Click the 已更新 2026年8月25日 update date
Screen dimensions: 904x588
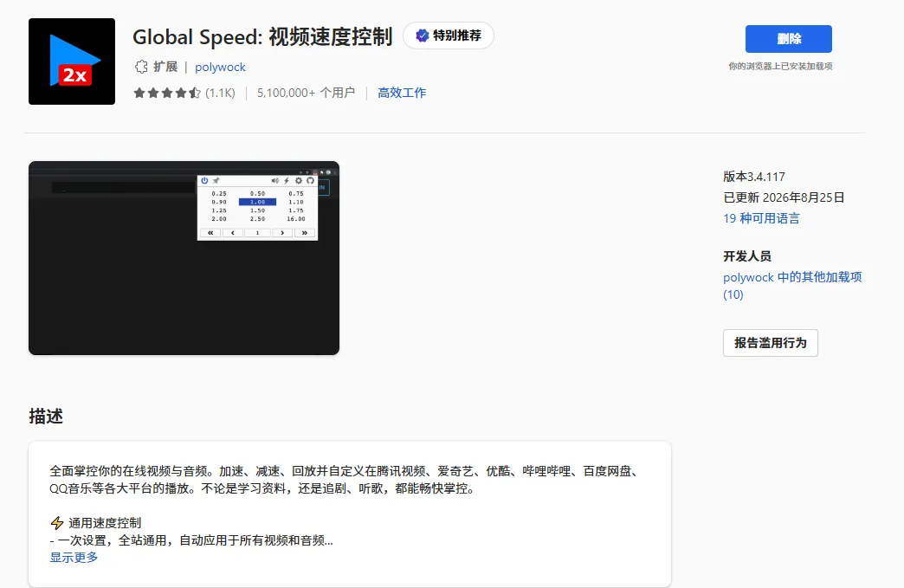pos(785,197)
